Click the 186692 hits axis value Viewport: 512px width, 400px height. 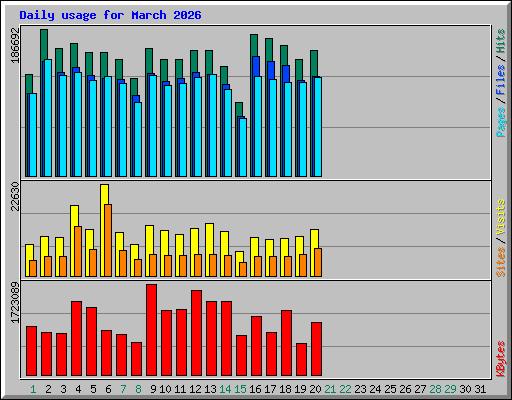tap(15, 45)
